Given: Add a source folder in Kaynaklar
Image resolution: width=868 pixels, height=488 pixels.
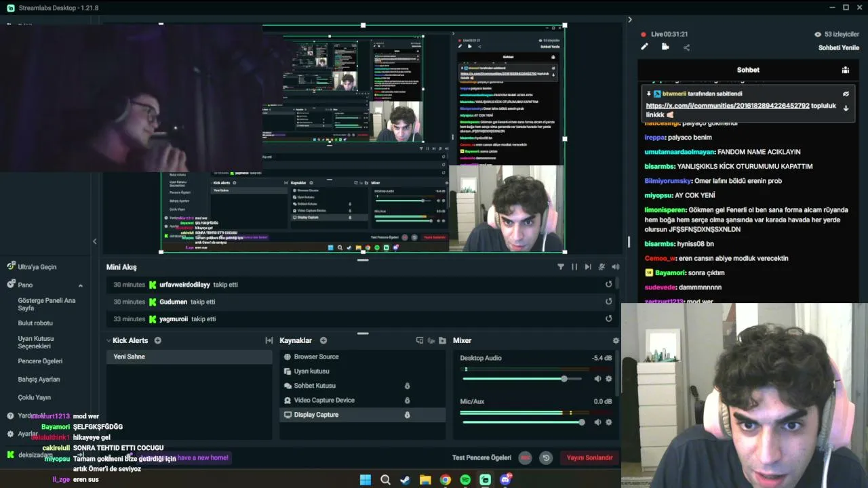Looking at the screenshot, I should (442, 340).
